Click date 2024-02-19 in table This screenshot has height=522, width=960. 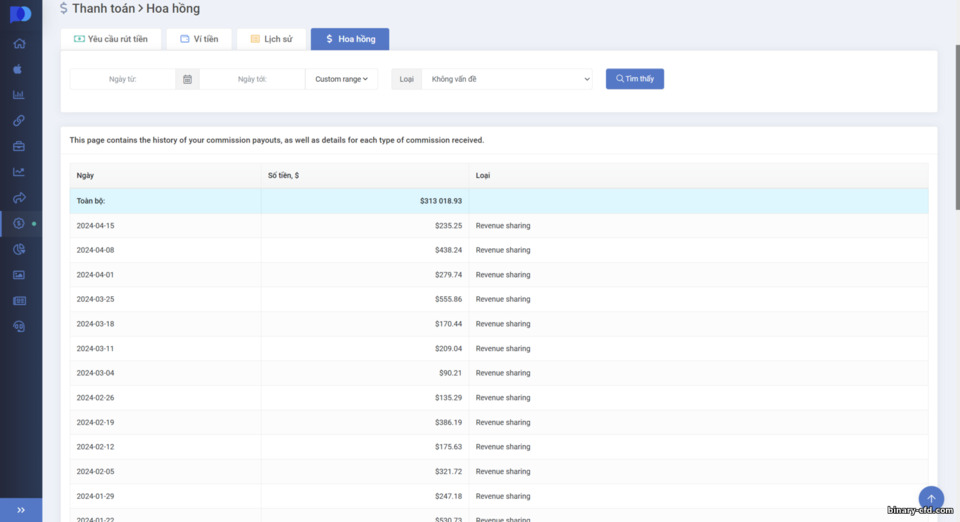tap(95, 422)
